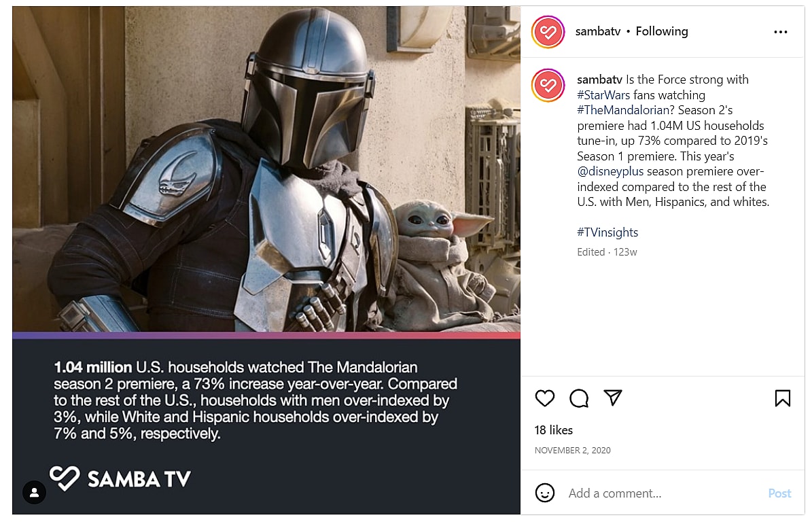Open the November 2, 2020 date link
This screenshot has width=812, height=524.
click(572, 451)
